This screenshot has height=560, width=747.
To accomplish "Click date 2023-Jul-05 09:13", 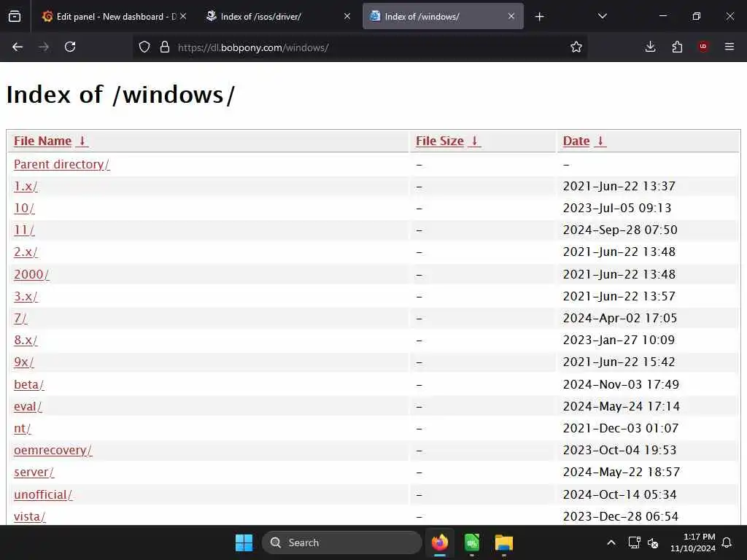I will [x=617, y=208].
